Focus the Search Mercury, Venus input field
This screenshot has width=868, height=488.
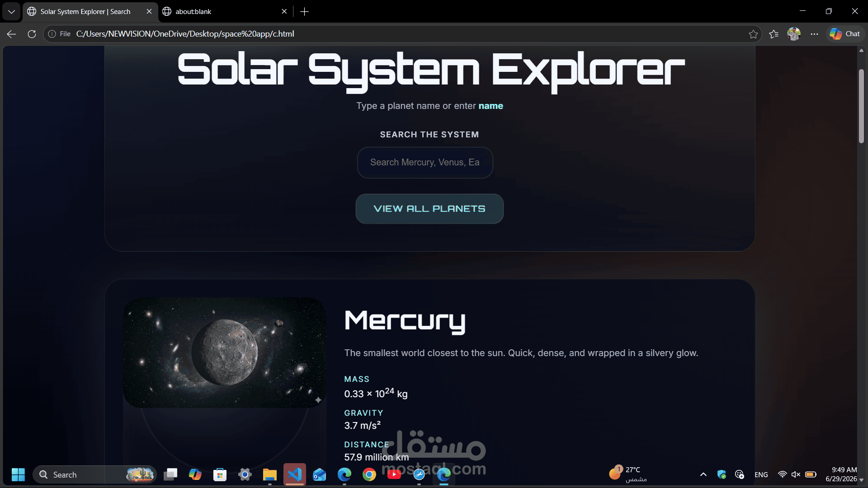pos(425,162)
